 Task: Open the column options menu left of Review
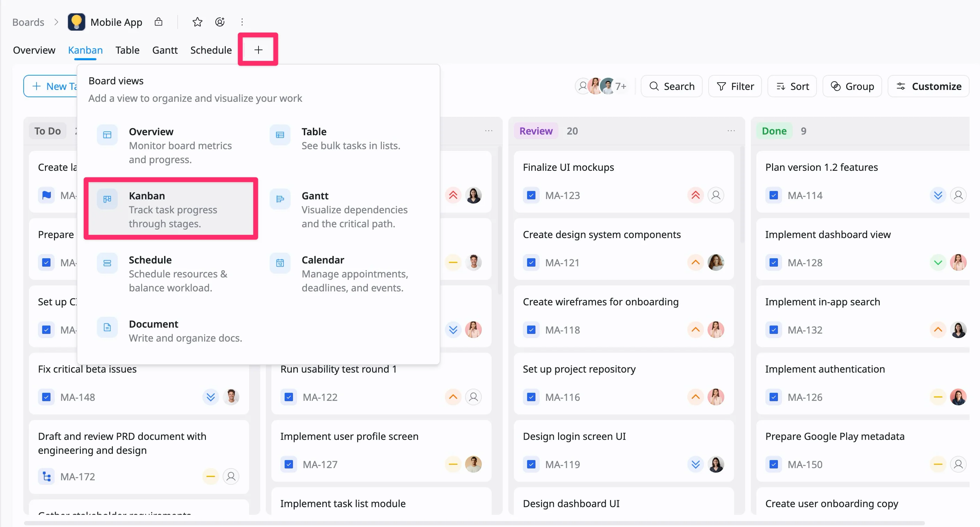[488, 131]
